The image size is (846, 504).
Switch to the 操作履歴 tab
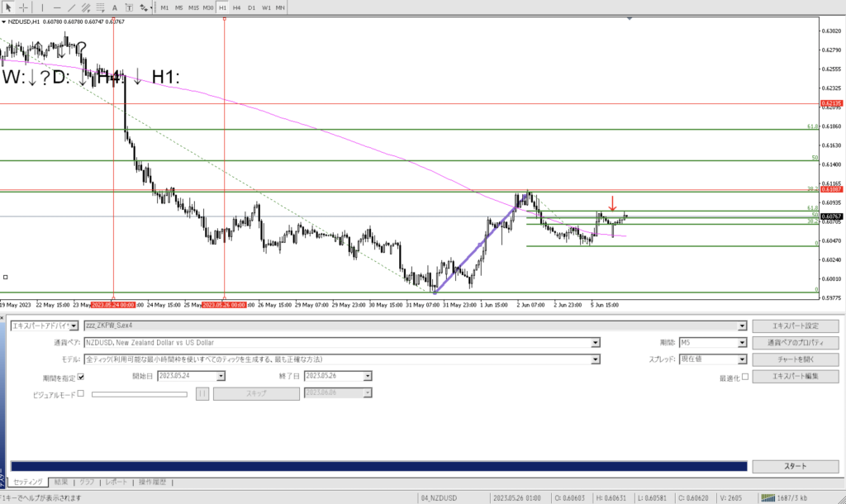coord(152,482)
